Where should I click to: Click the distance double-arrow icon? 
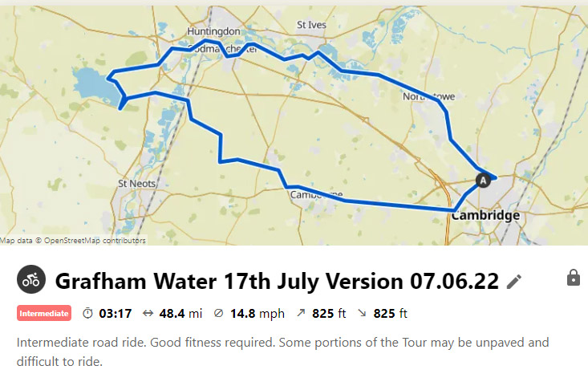tap(148, 313)
